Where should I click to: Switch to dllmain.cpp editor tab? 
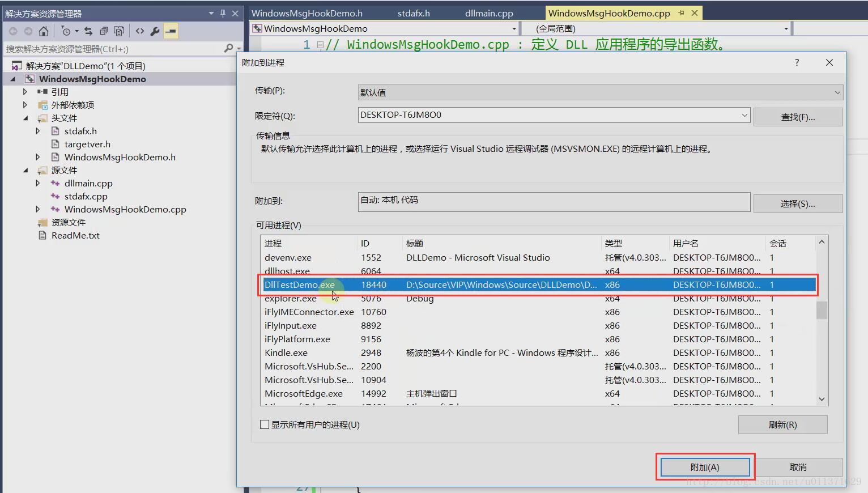click(x=489, y=13)
